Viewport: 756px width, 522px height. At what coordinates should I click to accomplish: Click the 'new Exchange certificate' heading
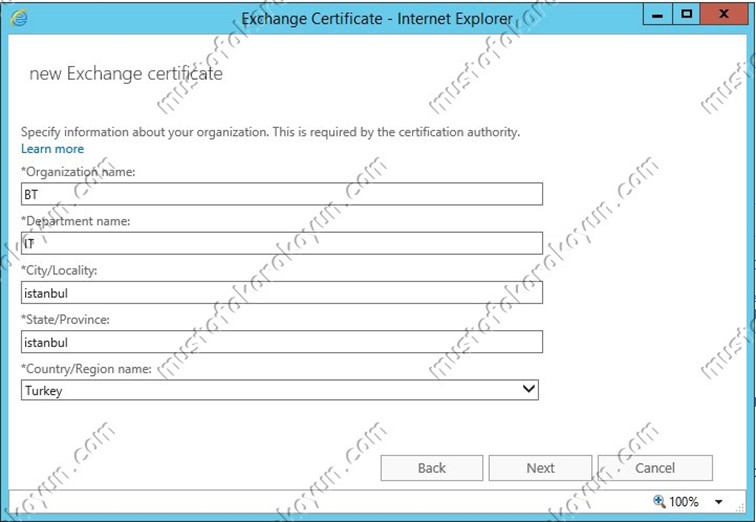point(126,74)
